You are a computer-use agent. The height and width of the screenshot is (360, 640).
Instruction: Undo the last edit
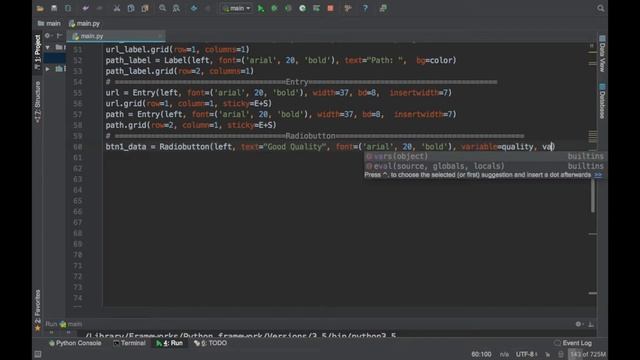(85, 8)
